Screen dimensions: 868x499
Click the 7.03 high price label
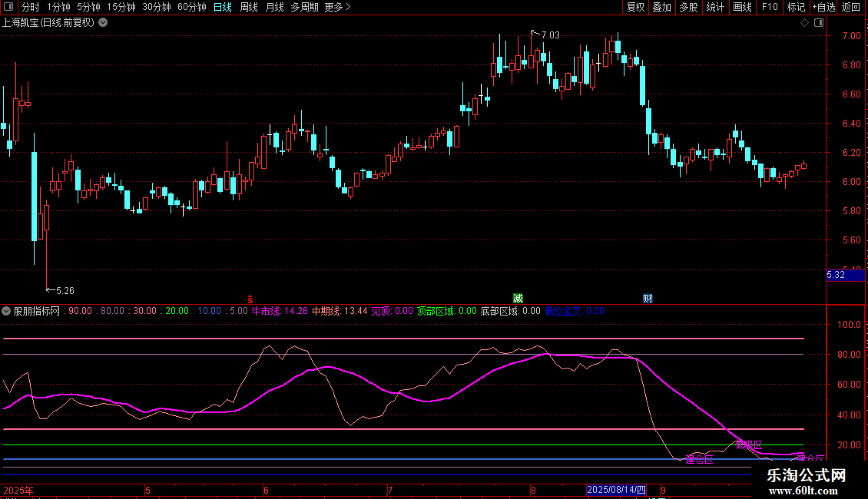pyautogui.click(x=550, y=35)
